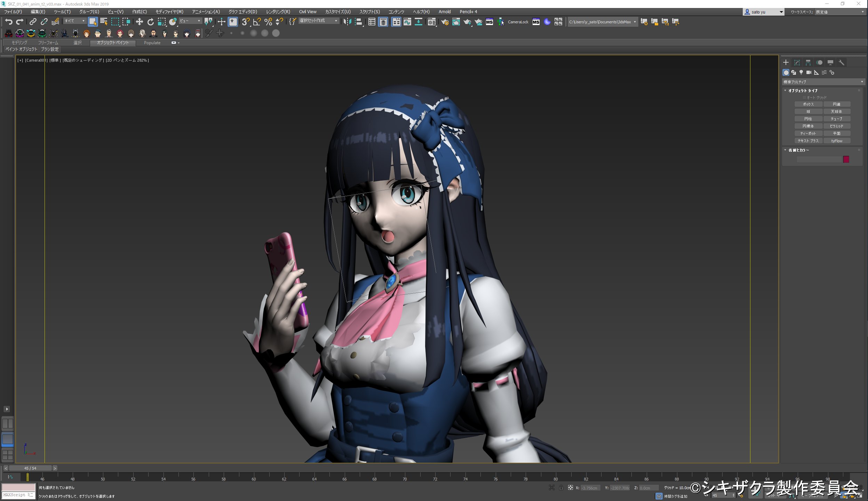Toggle Spinner Snap
Screen dimensions: 868x501
[279, 22]
